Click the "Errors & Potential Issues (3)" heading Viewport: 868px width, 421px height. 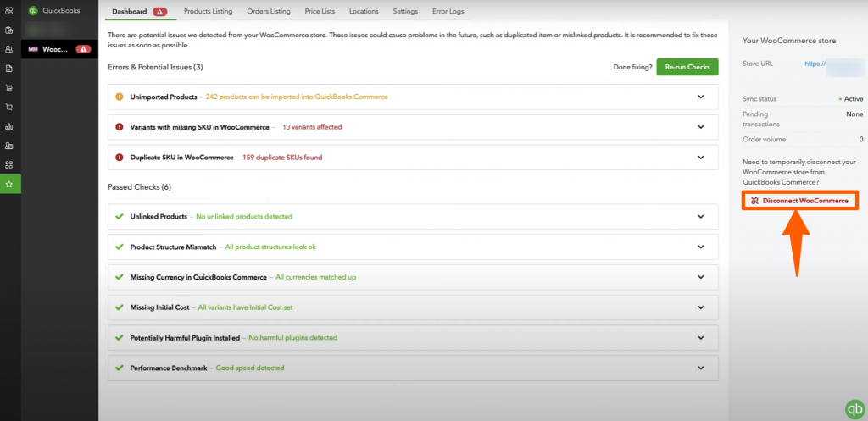[x=156, y=67]
